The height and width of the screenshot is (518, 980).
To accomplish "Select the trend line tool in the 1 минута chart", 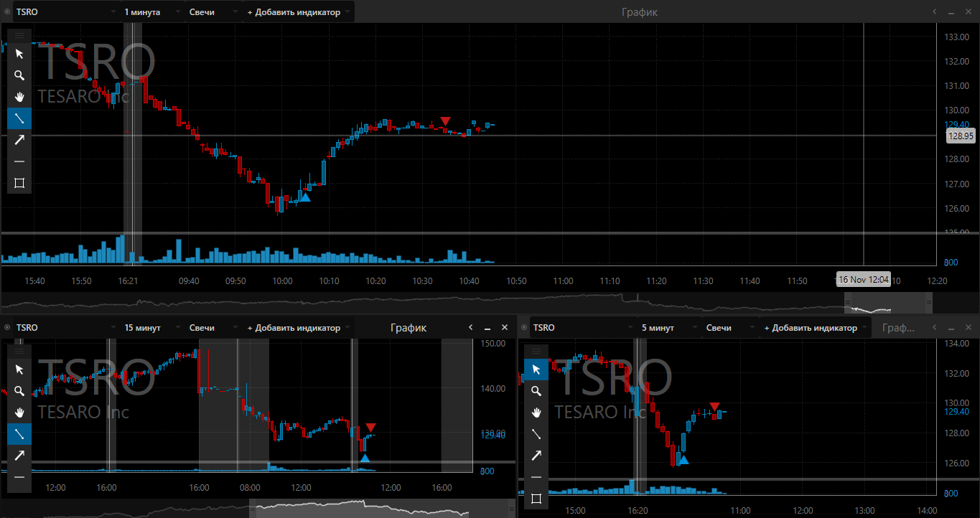I will pyautogui.click(x=19, y=118).
